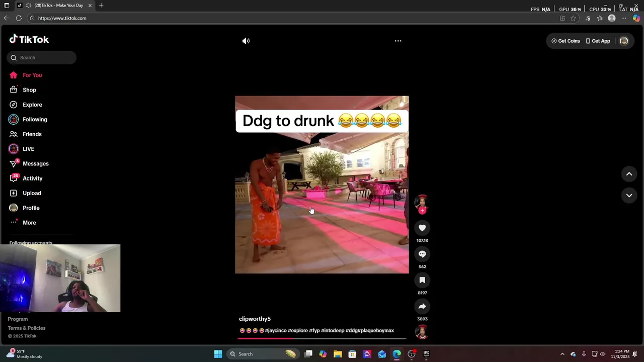The image size is (644, 362).
Task: Click the Get Coins button
Action: coord(566,41)
